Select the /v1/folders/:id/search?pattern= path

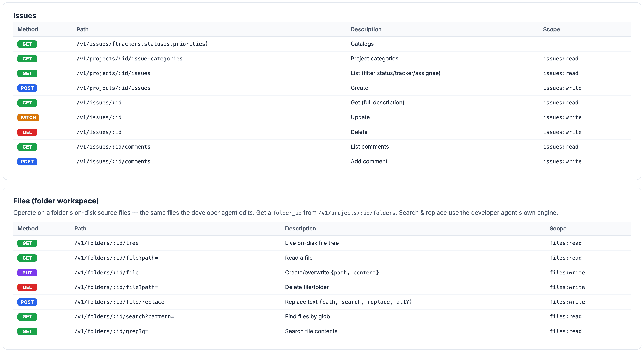pyautogui.click(x=124, y=316)
